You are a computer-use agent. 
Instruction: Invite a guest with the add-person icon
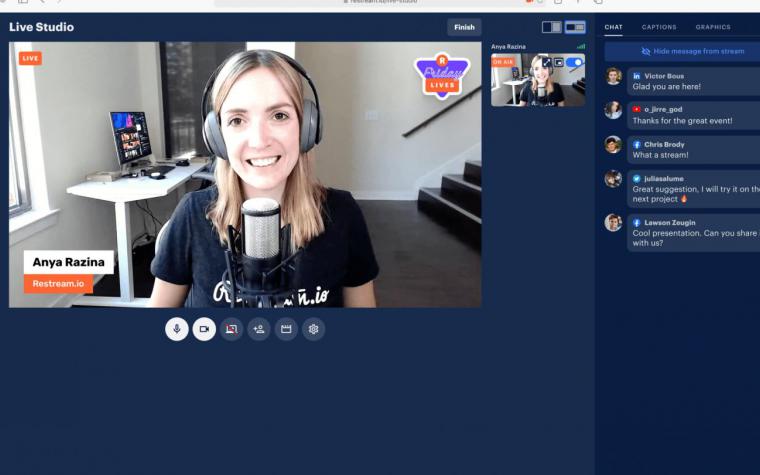point(259,329)
